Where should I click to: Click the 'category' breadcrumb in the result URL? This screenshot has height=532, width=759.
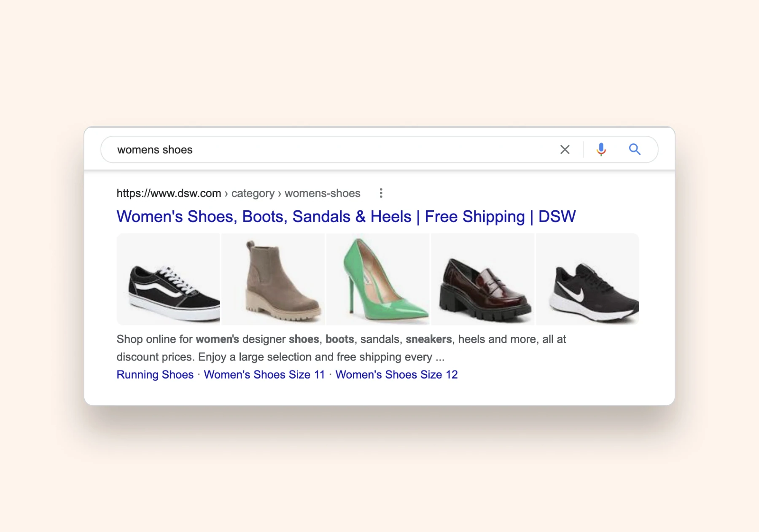click(x=253, y=193)
